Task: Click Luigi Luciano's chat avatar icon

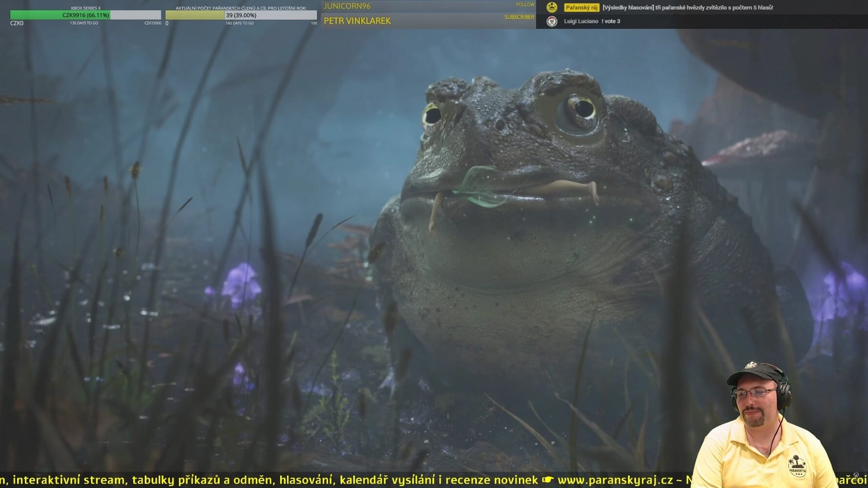Action: [552, 21]
